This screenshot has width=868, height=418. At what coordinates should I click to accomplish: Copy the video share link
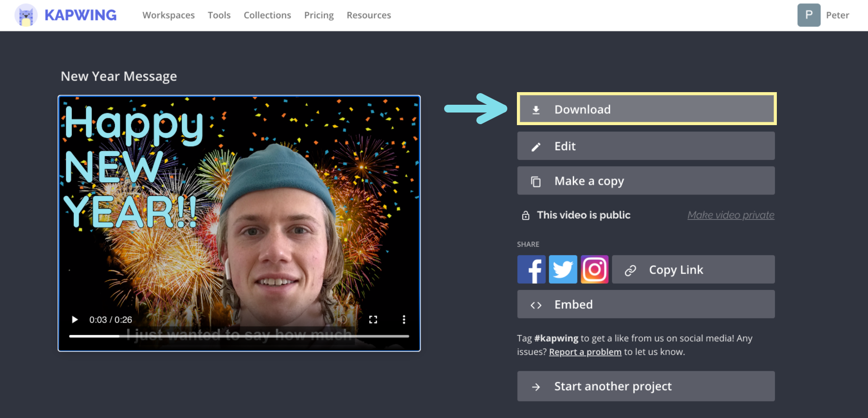pos(693,270)
